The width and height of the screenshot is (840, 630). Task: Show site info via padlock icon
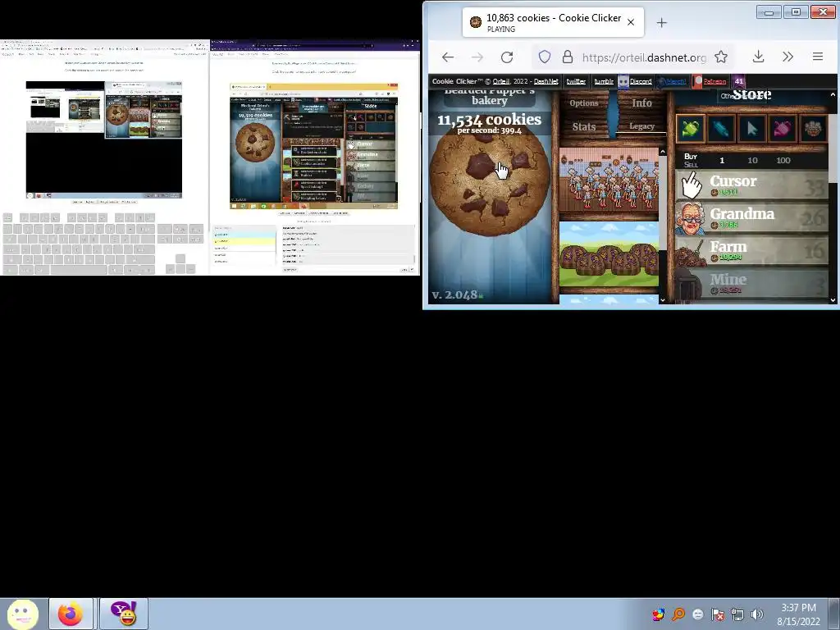click(568, 57)
